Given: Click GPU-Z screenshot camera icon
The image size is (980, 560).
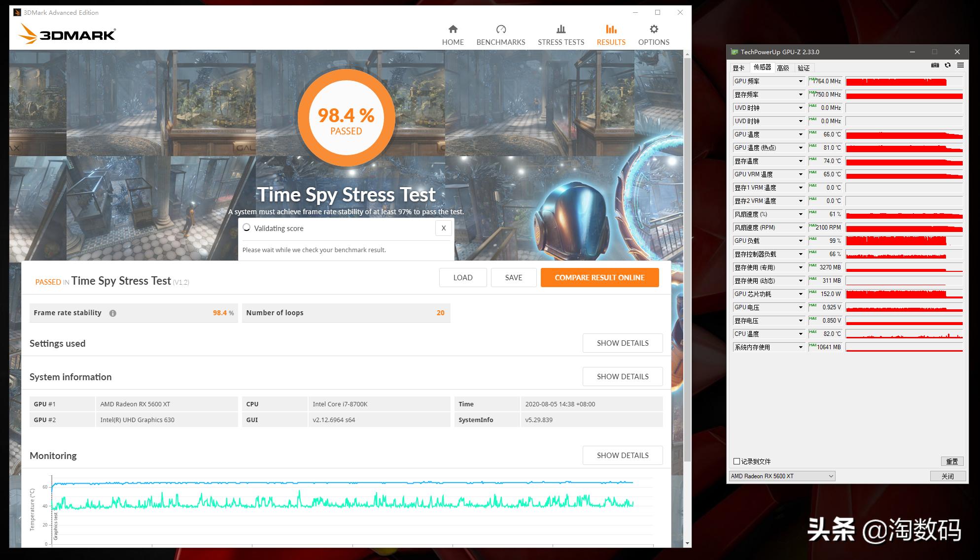Looking at the screenshot, I should (x=935, y=66).
